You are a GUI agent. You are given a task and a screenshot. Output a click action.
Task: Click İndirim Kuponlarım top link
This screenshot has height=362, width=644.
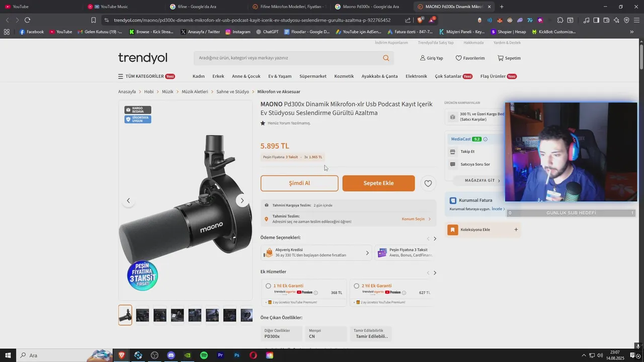tap(391, 43)
